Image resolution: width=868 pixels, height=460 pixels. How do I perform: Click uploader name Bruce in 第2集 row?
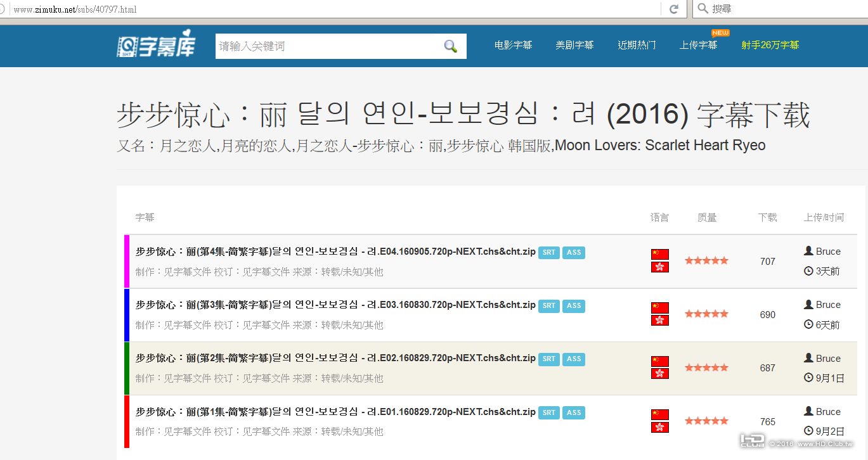tap(828, 359)
